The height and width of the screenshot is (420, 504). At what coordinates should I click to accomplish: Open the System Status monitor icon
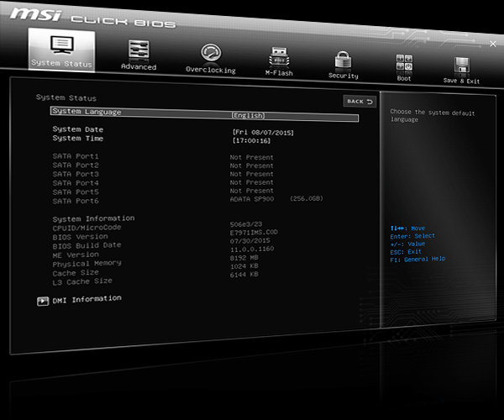pos(60,45)
